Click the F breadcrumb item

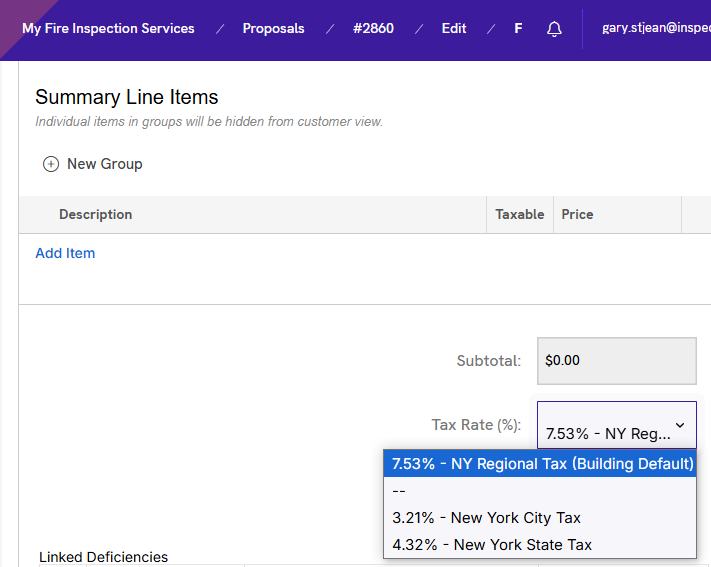tap(518, 29)
